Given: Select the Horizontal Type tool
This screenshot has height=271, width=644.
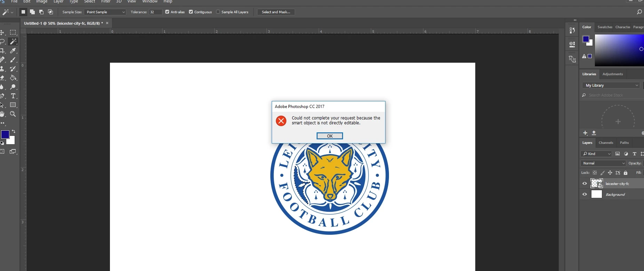Looking at the screenshot, I should point(13,96).
